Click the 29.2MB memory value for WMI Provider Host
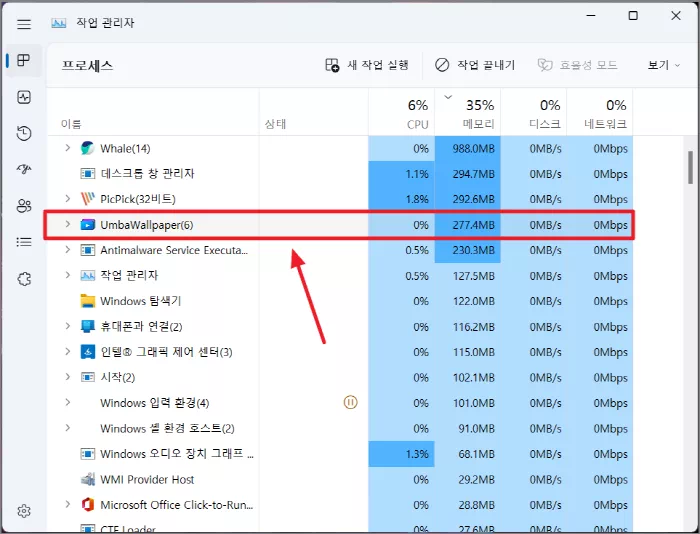Viewport: 700px width, 534px height. pos(476,480)
